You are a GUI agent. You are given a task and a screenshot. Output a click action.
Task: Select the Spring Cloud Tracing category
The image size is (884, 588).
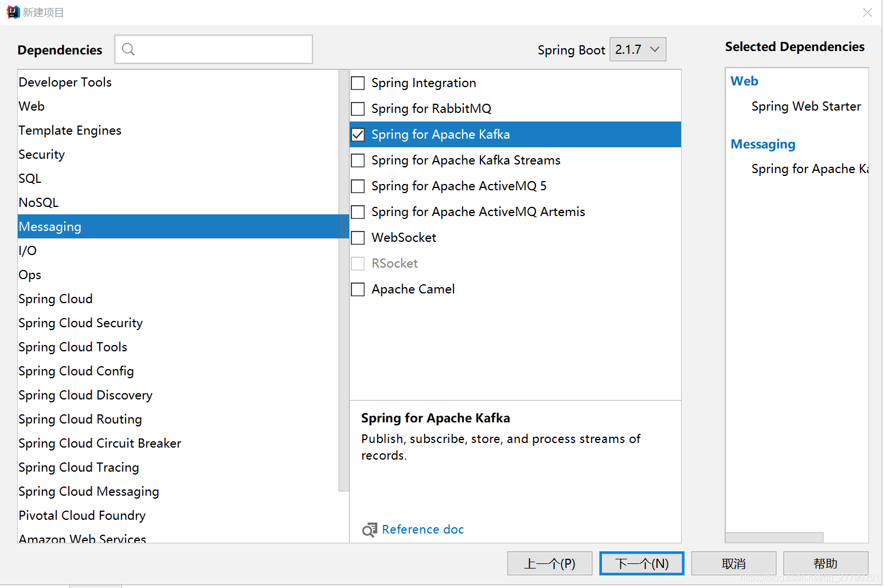point(178,467)
